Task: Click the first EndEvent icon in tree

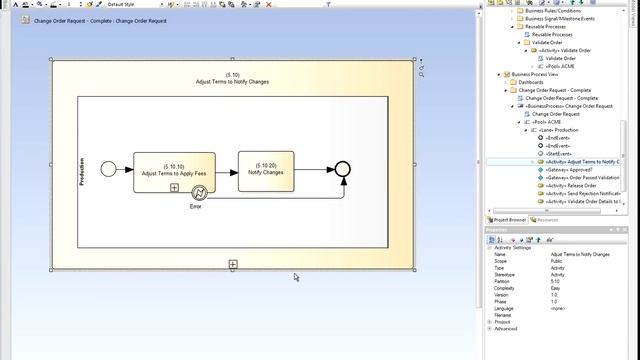Action: [540, 138]
